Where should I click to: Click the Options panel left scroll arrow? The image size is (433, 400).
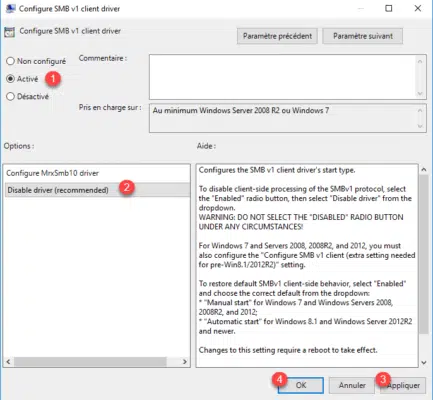[x=9, y=362]
